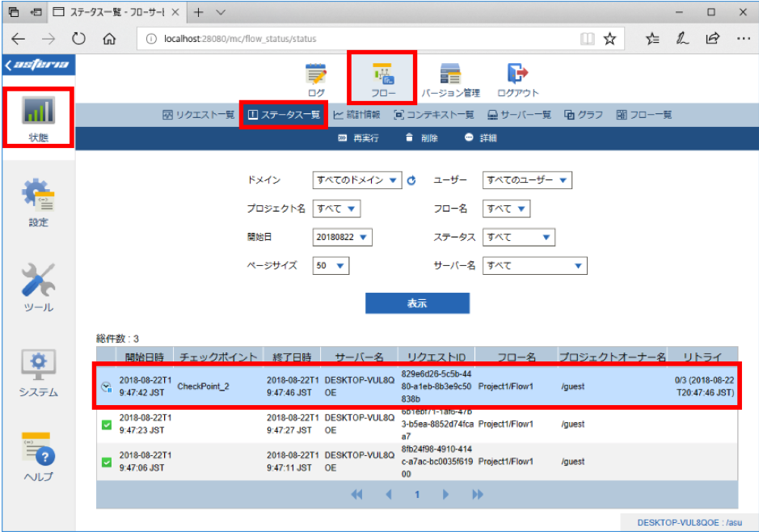This screenshot has width=759, height=532.
Task: Switch to the リクエスト一覧 tab
Action: pyautogui.click(x=199, y=115)
